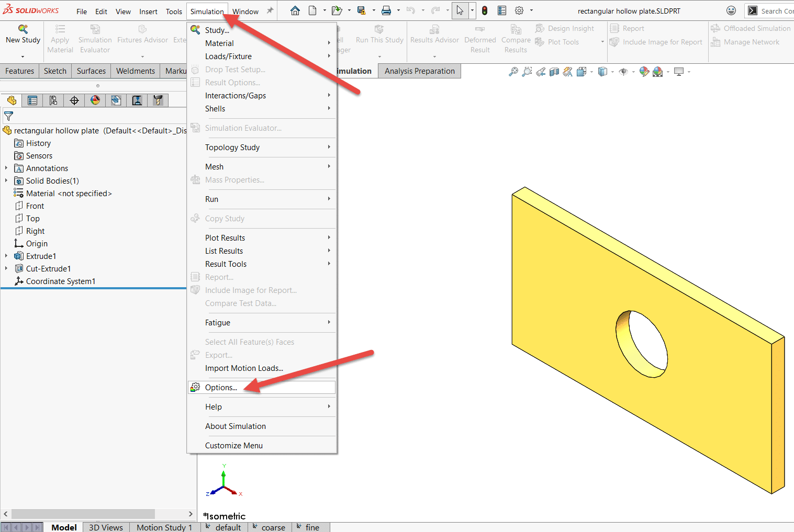Click the Home icon in the top toolbar
The width and height of the screenshot is (794, 532).
coord(295,10)
